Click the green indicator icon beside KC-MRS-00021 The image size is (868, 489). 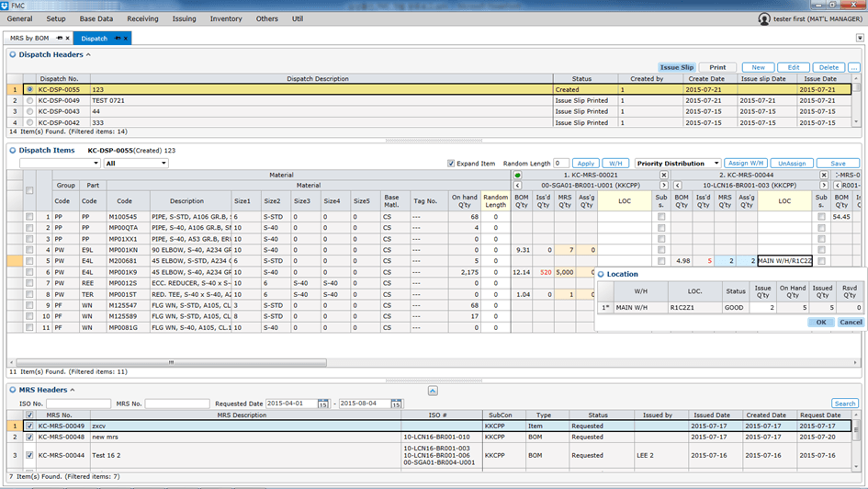tap(516, 175)
